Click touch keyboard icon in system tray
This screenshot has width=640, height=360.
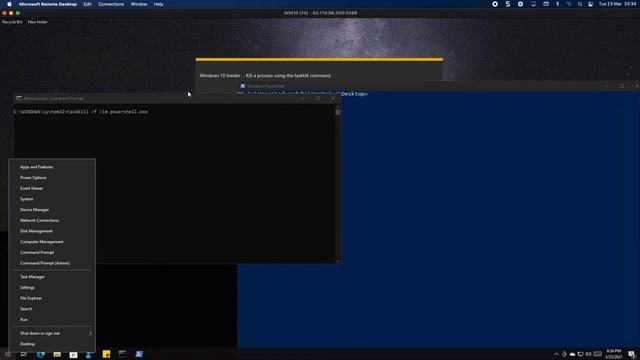point(598,354)
